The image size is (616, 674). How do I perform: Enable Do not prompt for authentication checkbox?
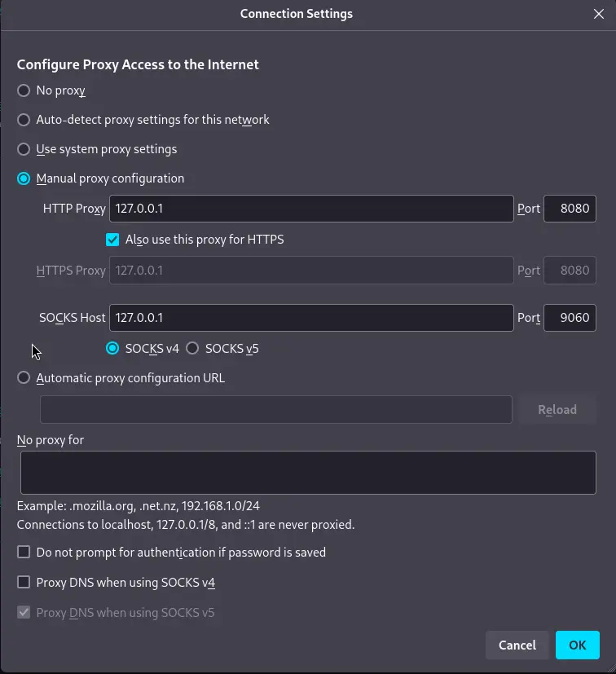24,553
